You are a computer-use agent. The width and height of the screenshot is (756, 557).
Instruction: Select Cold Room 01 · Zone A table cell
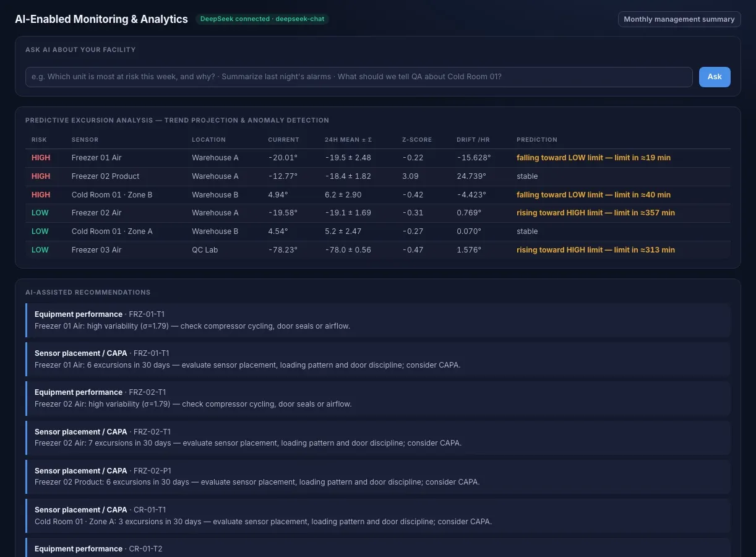tap(112, 231)
